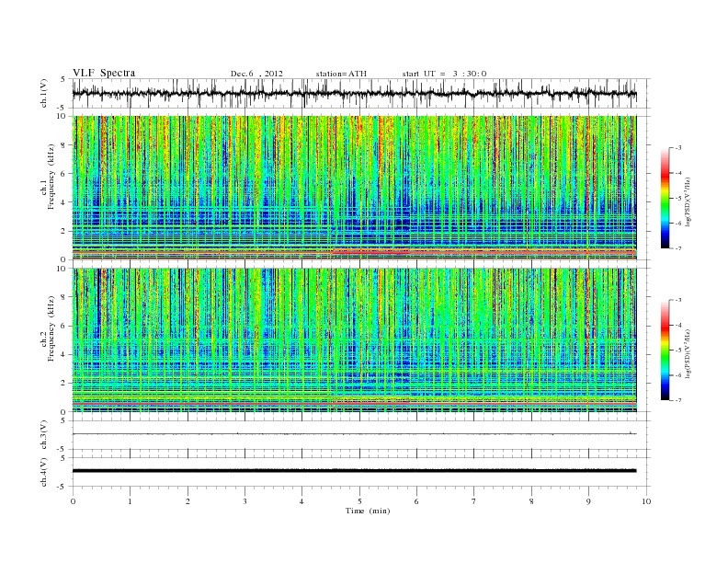This screenshot has height=563, width=728.
Task: Click the '-3' label on ch.1 colorbar
Action: point(678,148)
